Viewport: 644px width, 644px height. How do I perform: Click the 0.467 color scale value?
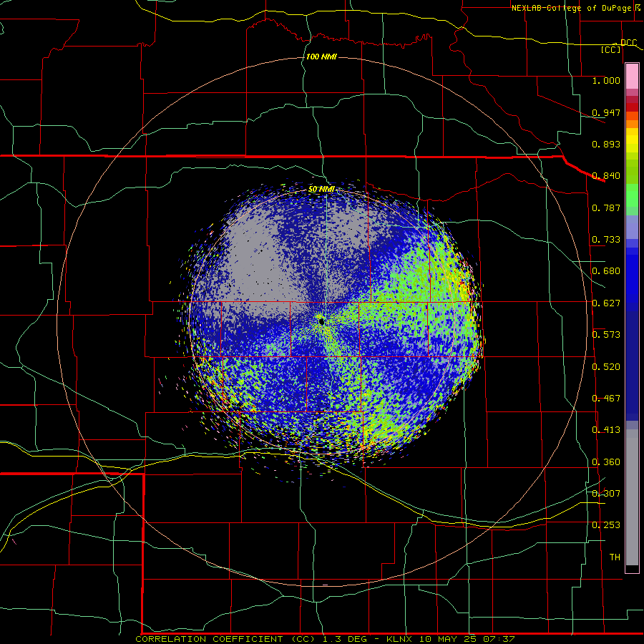pos(606,399)
